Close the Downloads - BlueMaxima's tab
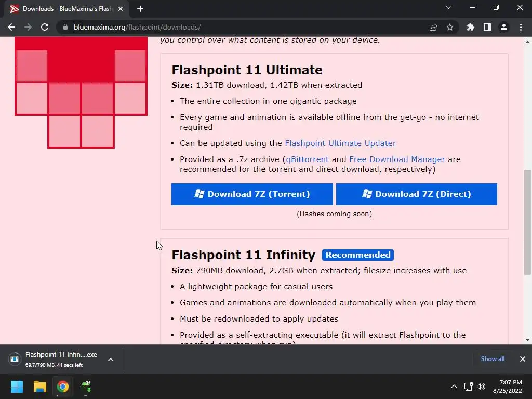Screen dimensions: 532x399 pyautogui.click(x=121, y=9)
